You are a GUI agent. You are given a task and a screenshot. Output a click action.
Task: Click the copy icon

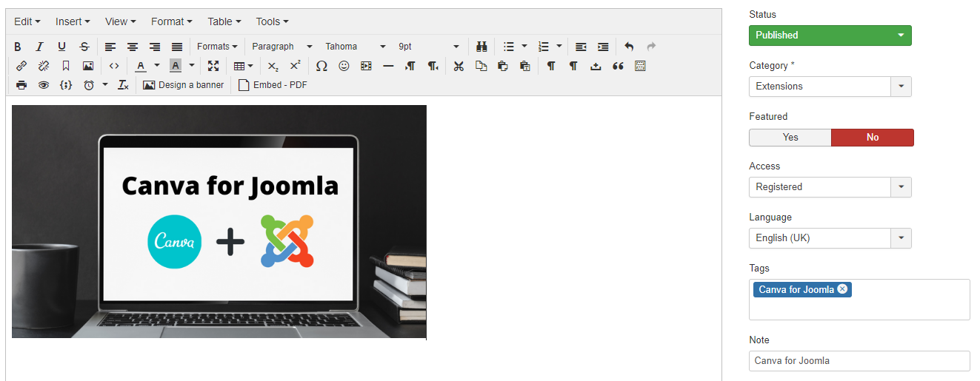click(x=481, y=66)
